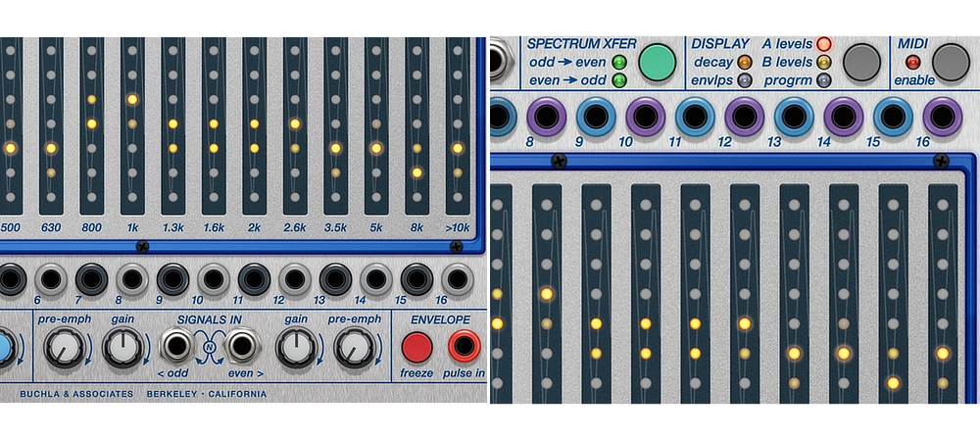Viewport: 980px width, 440px height.
Task: Click the gray Display mode selector button
Action: point(861,62)
